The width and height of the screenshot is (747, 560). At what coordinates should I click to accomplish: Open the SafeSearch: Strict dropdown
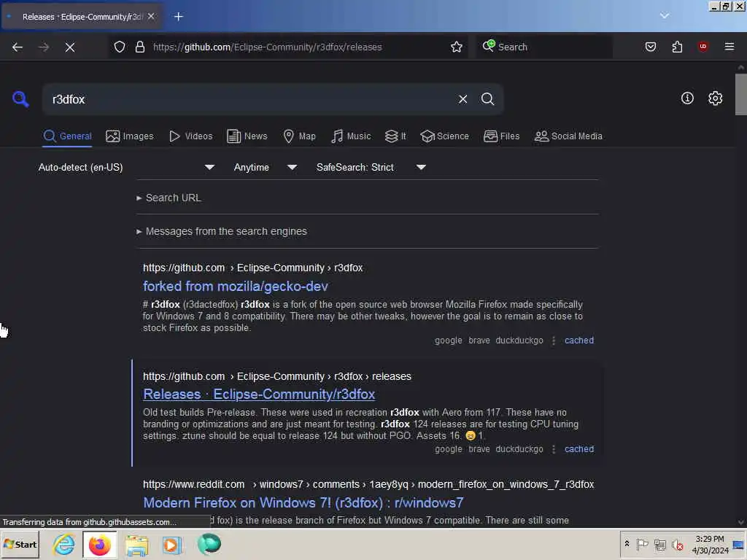[x=371, y=167]
